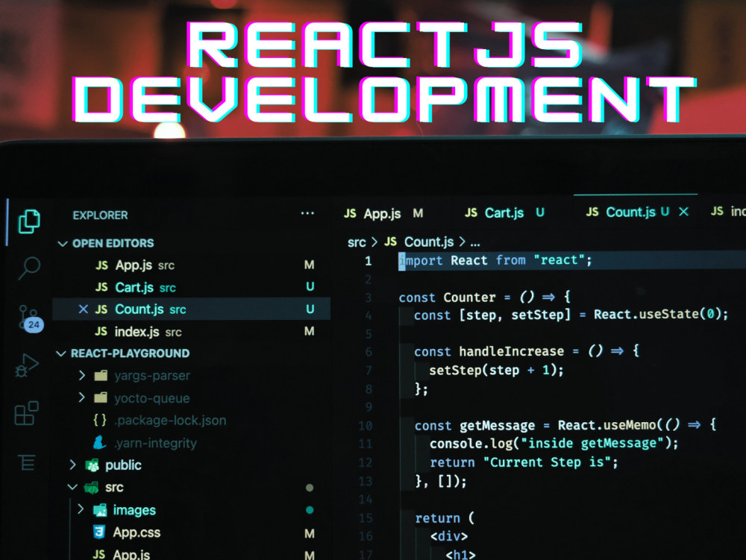The height and width of the screenshot is (560, 746).
Task: Open App.js at bottom of file tree
Action: click(131, 554)
